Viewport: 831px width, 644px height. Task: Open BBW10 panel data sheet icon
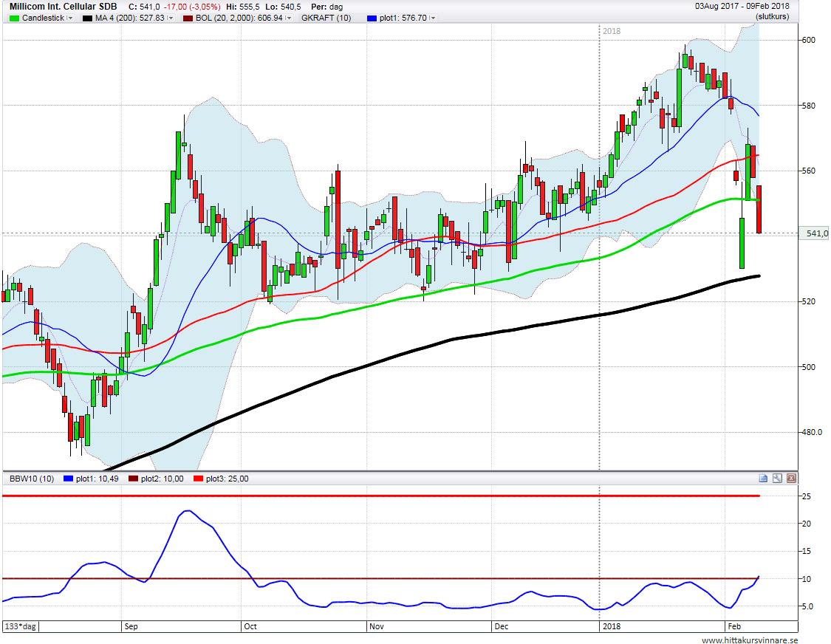763,478
